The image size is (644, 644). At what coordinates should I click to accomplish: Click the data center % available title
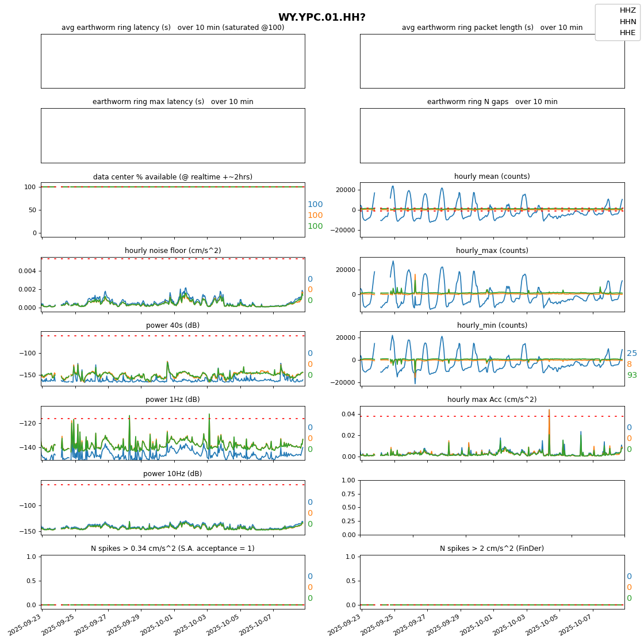tap(172, 177)
